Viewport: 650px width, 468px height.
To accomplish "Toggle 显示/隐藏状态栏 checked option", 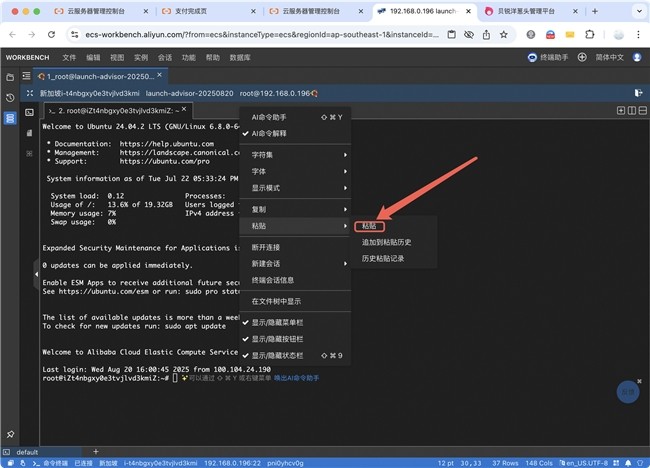I will pos(278,355).
